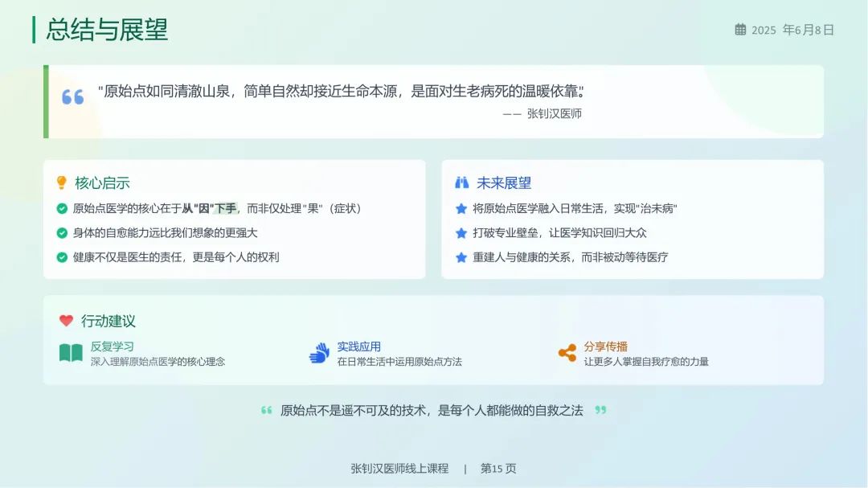
Task: Select the 反复学习 heading text
Action: pyautogui.click(x=112, y=347)
